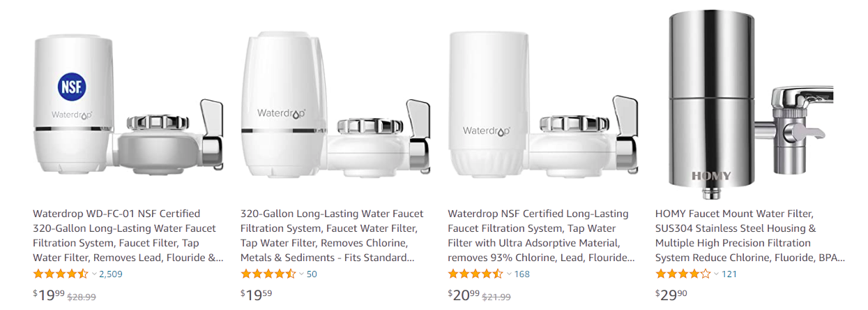Click star rating of the $20.99 filter
Viewport: 868px width, 310px height.
(x=475, y=274)
